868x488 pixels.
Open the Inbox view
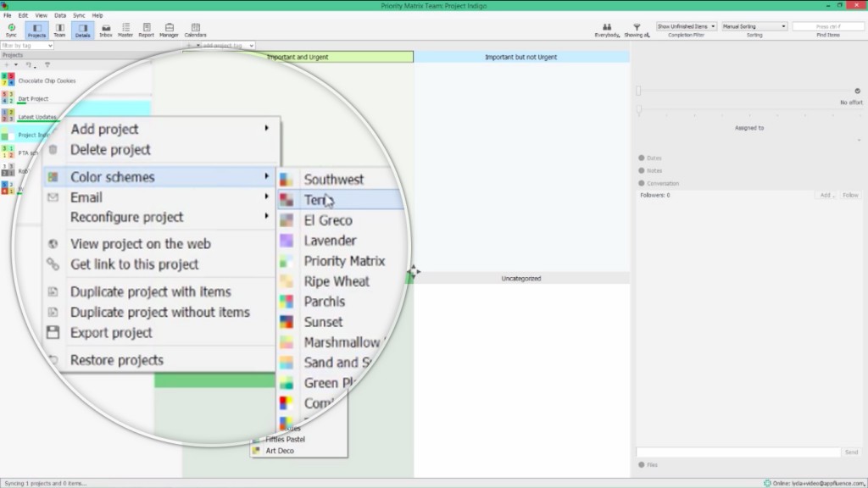coord(105,28)
